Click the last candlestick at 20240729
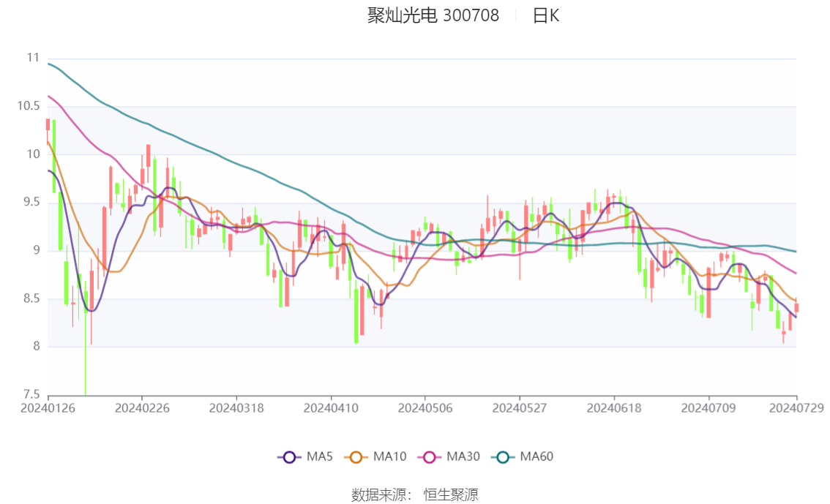 point(796,306)
